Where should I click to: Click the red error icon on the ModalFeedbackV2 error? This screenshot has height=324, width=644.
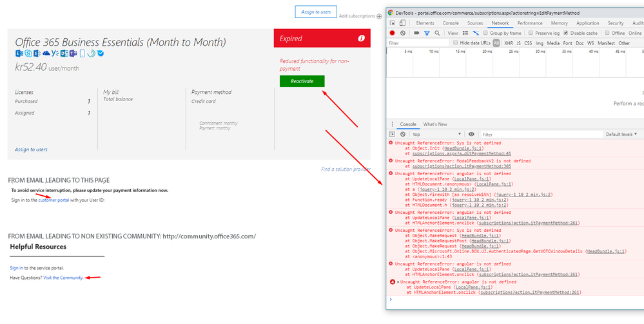(x=391, y=161)
